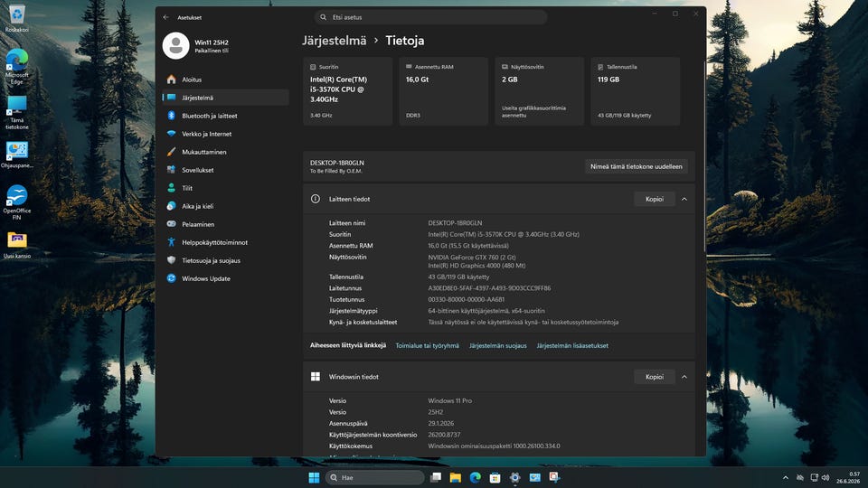Screen dimensions: 868x488
Task: Select Järjestelmä in the sidebar
Action: point(225,98)
